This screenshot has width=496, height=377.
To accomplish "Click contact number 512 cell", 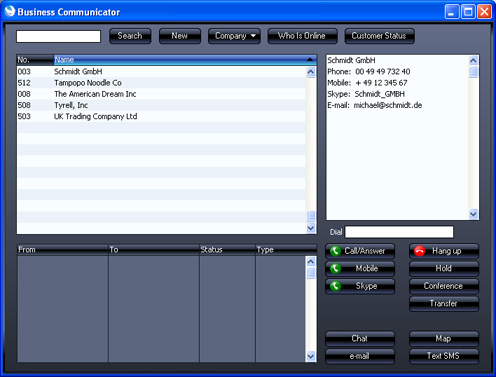I will click(x=24, y=83).
